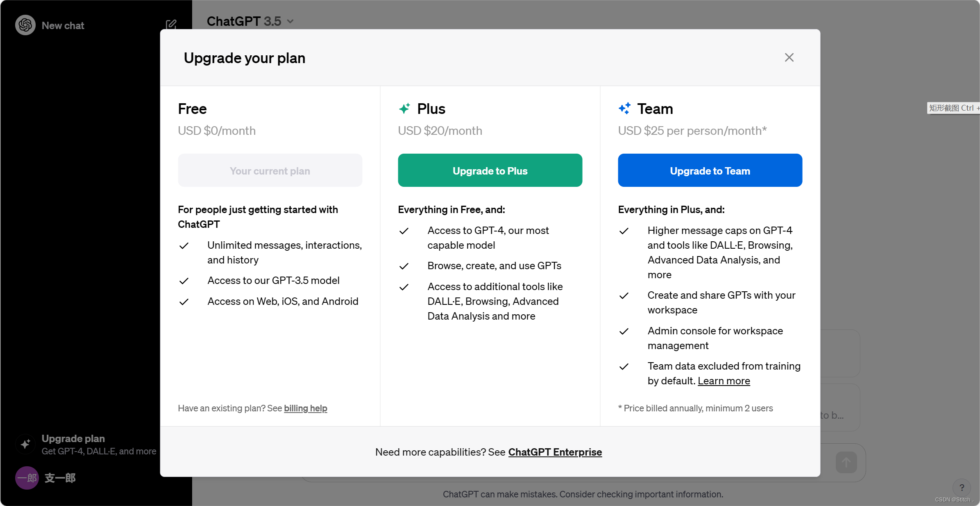Click the ChatGPT 3.5 dropdown arrow
Screen dimensions: 980x506
(x=292, y=21)
